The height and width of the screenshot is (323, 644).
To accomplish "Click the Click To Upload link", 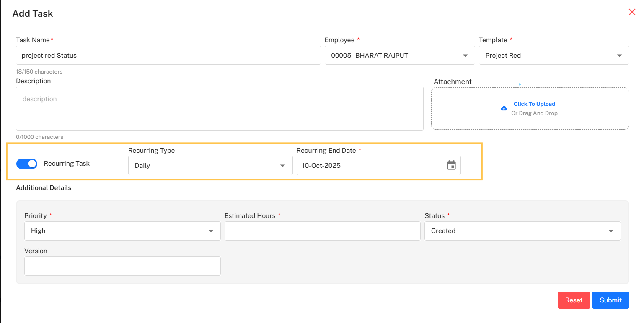I will (x=534, y=104).
